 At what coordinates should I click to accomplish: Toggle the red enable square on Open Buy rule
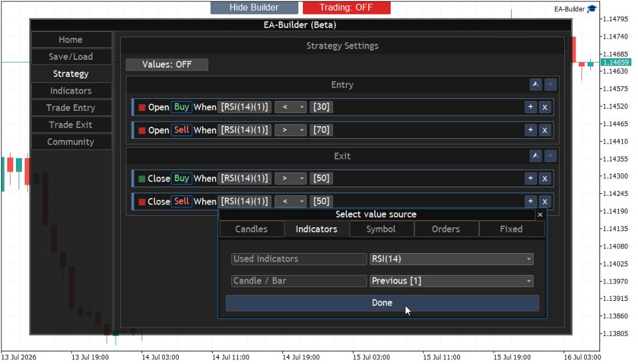pos(142,108)
